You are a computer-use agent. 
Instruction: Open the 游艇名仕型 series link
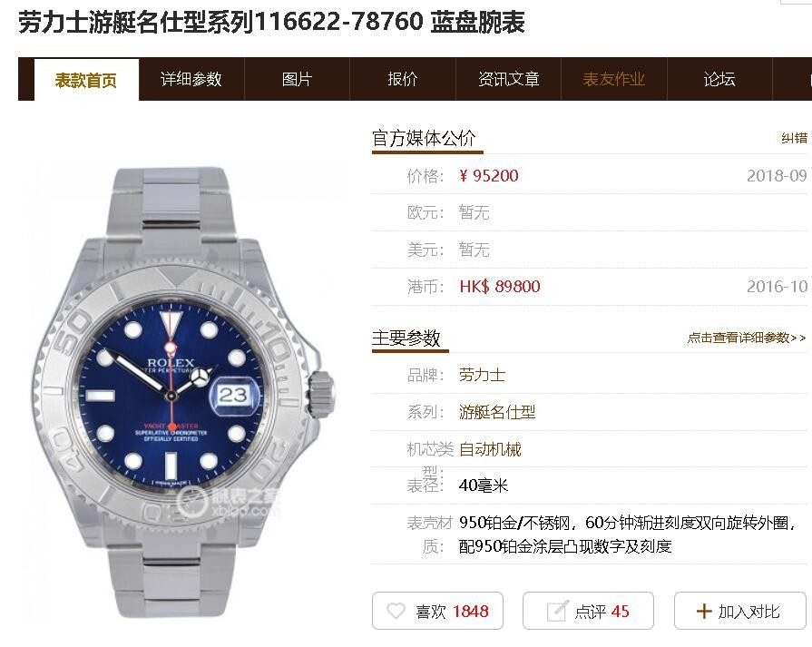[497, 412]
